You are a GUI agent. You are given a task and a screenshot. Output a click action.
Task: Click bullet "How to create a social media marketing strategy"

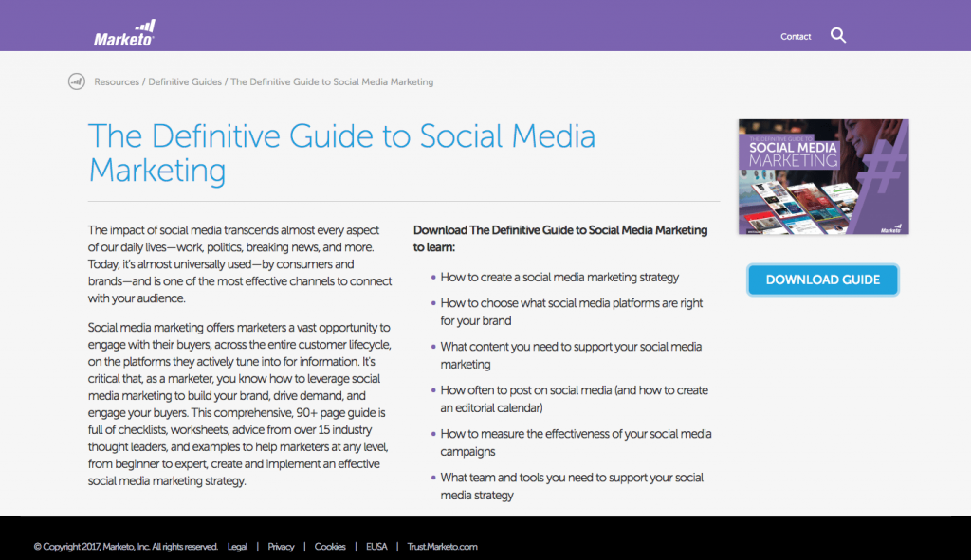[x=559, y=278]
